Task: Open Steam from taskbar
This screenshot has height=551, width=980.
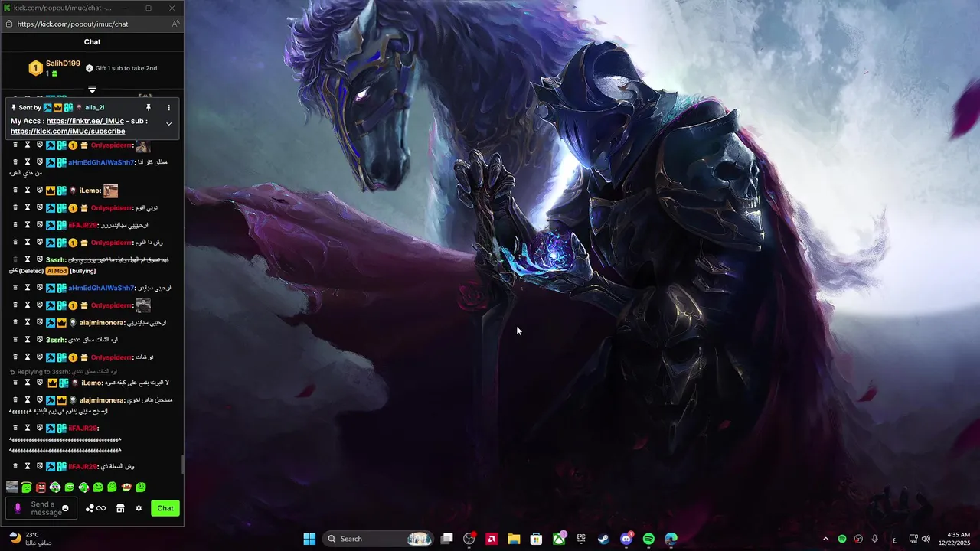Action: pyautogui.click(x=603, y=539)
